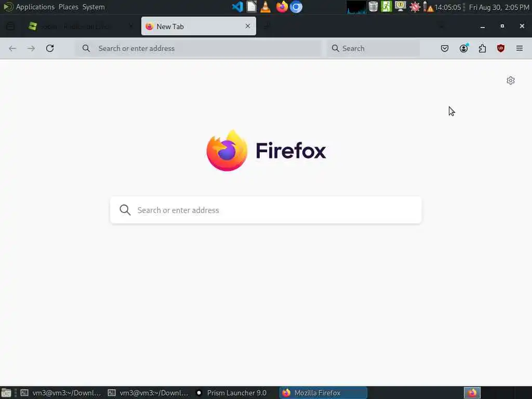Image resolution: width=532 pixels, height=399 pixels.
Task: Switch to second vm3@vm3 terminal window
Action: [148, 393]
